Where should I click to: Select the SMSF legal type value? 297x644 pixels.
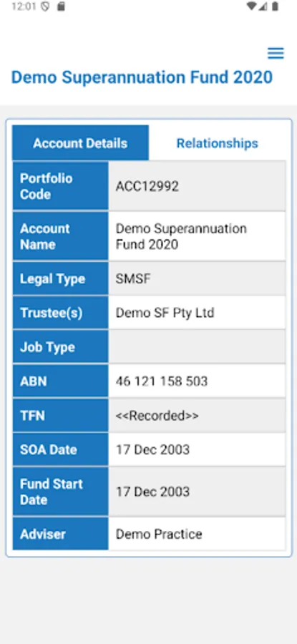[133, 279]
